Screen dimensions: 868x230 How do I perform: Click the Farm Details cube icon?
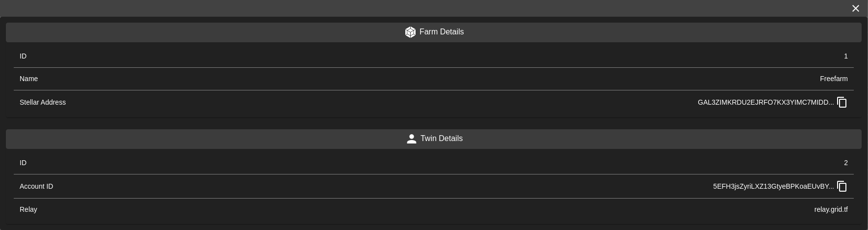[x=410, y=32]
